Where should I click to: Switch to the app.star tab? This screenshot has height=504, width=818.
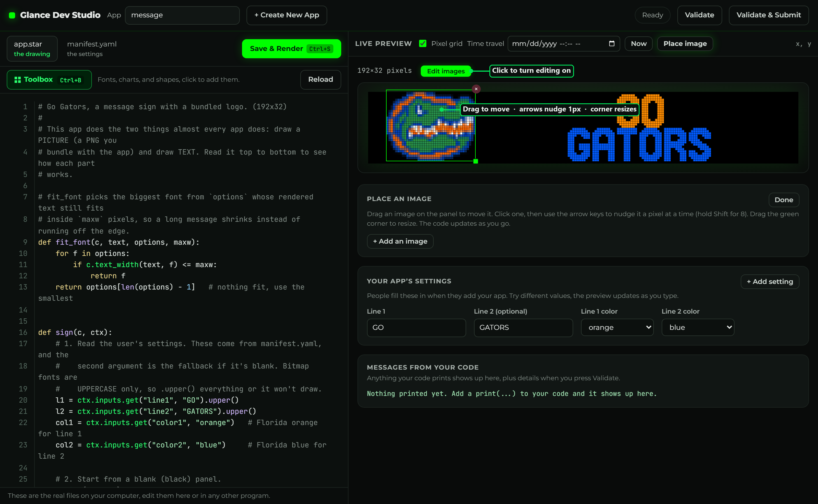32,49
